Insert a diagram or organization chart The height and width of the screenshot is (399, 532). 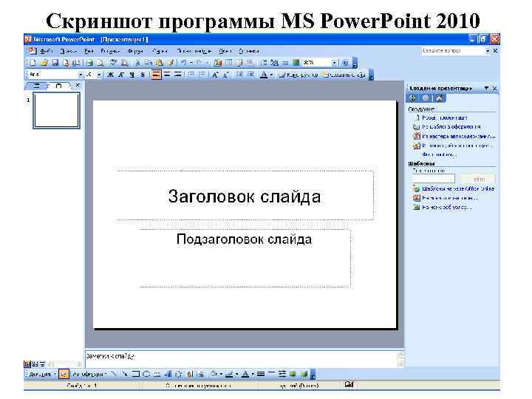[x=179, y=374]
